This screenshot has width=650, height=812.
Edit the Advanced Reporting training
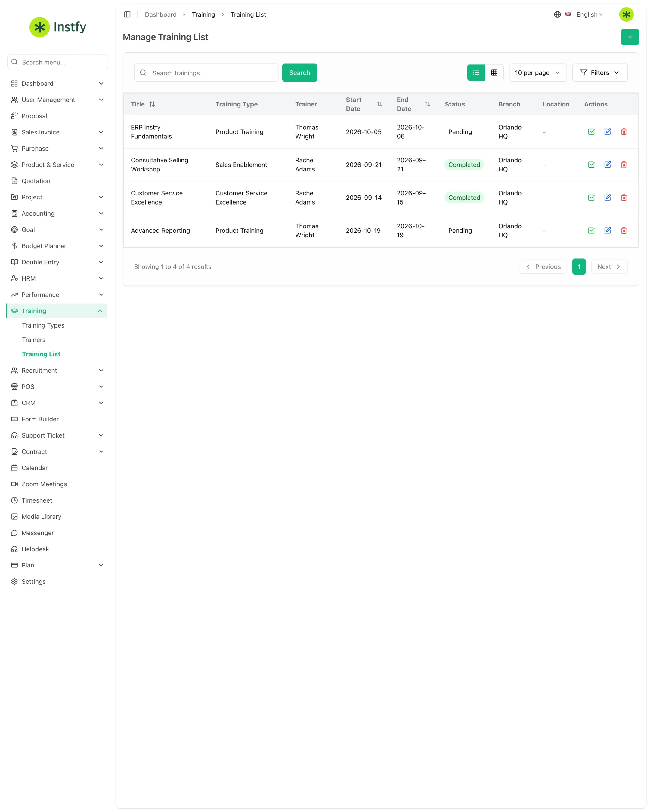pos(608,230)
